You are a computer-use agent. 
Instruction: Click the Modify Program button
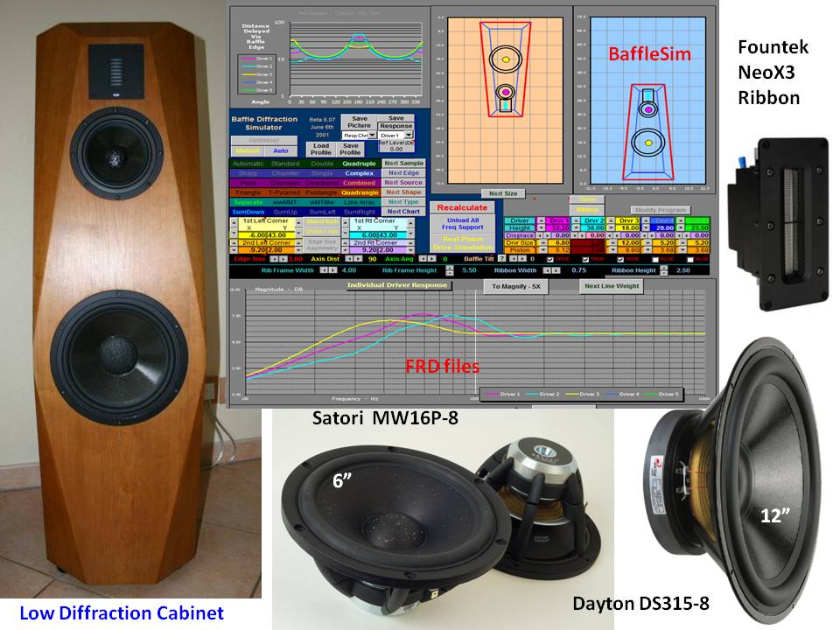pyautogui.click(x=660, y=210)
